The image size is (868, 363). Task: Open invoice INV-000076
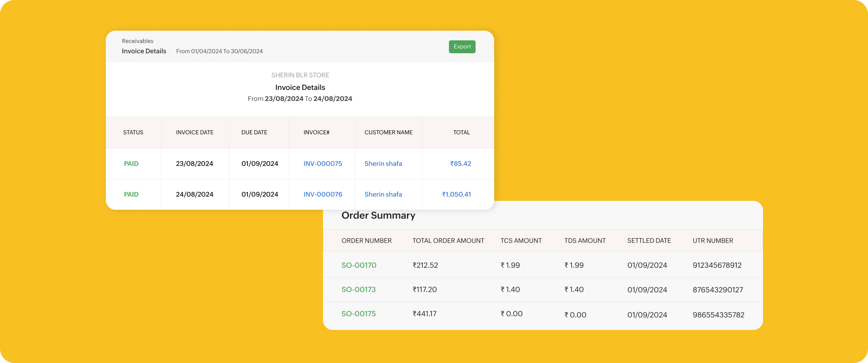tap(323, 194)
